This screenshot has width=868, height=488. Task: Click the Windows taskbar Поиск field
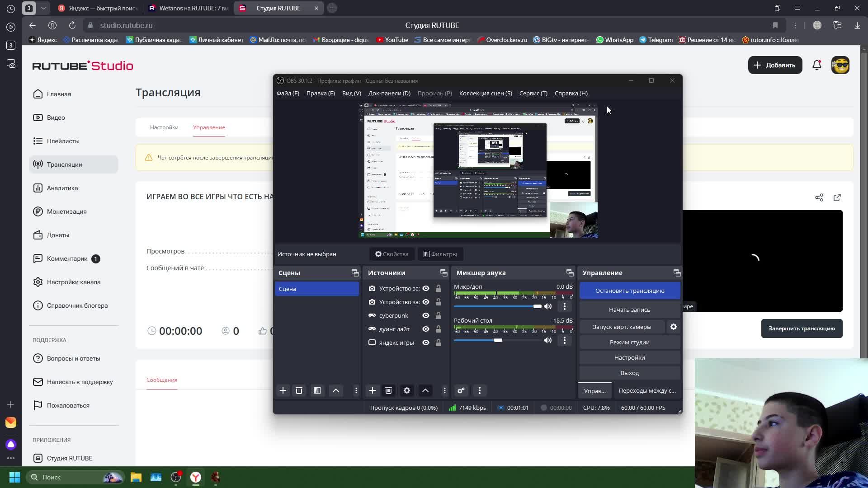coord(75,477)
